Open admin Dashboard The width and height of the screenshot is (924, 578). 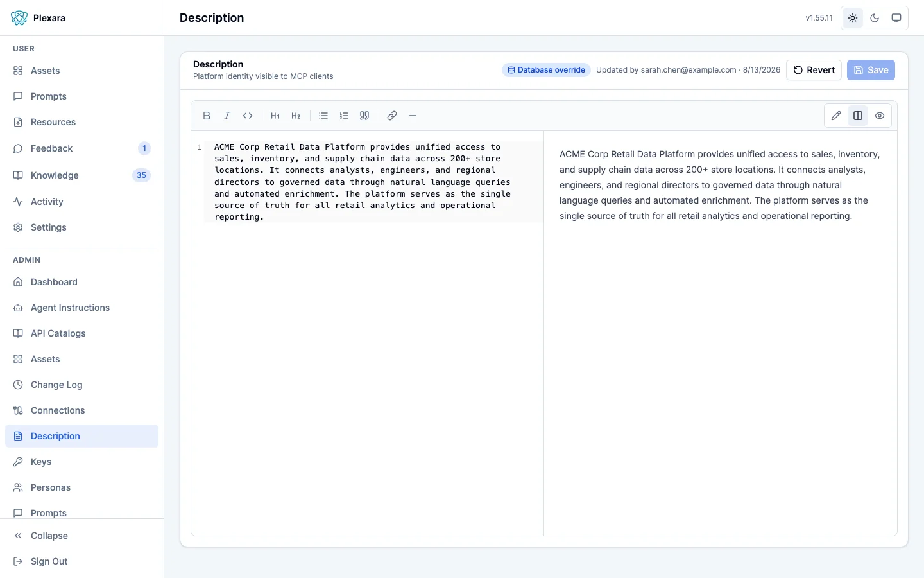click(x=82, y=282)
